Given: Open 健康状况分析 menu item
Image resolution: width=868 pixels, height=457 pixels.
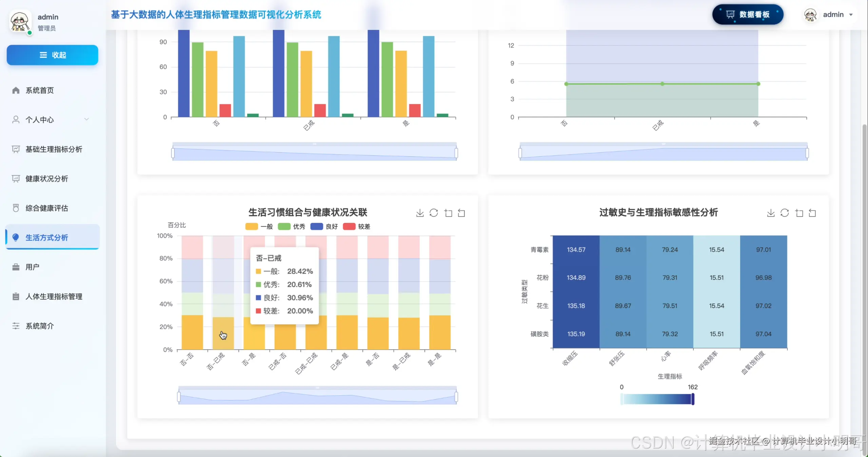Looking at the screenshot, I should coord(47,179).
